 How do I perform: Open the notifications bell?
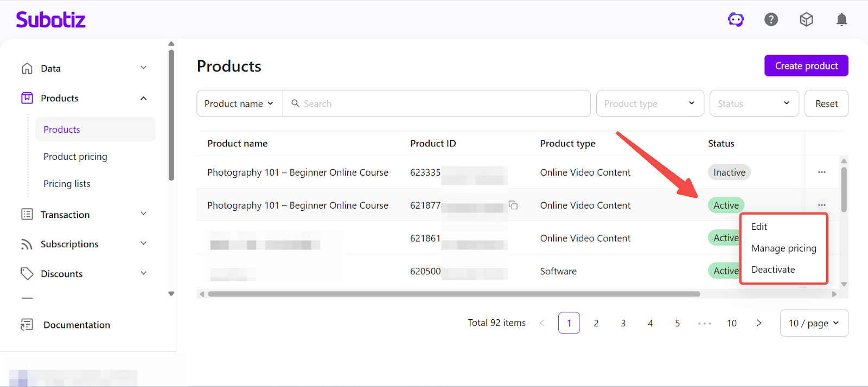[x=841, y=20]
